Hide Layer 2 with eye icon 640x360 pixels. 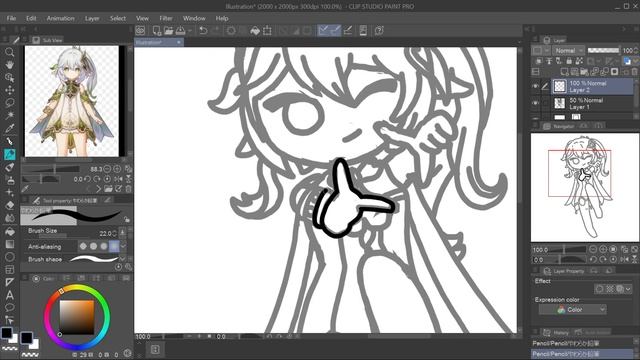pos(536,86)
